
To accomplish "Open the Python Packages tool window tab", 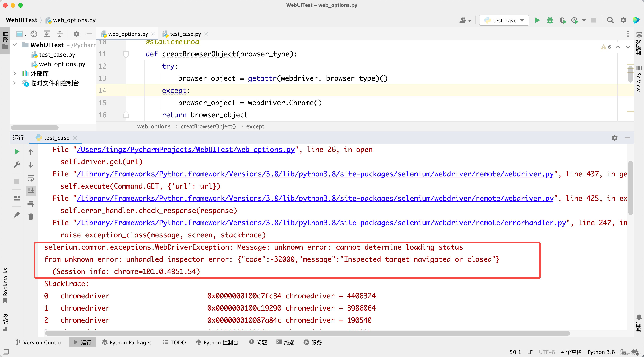I will pos(127,342).
